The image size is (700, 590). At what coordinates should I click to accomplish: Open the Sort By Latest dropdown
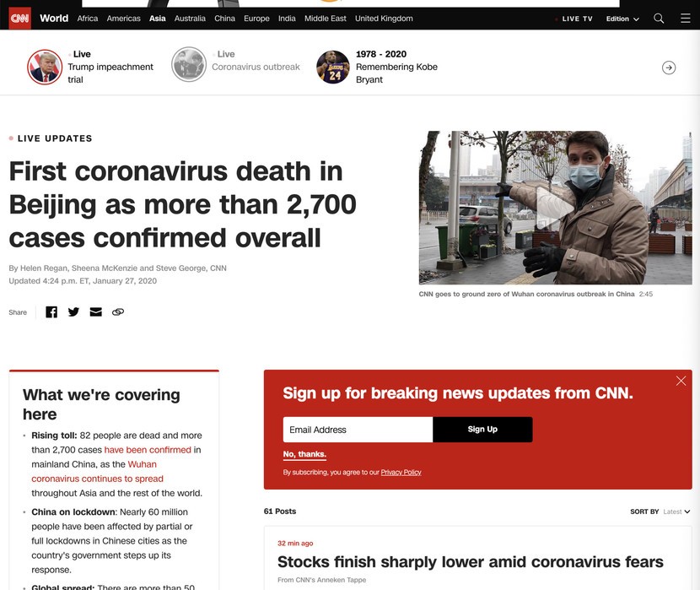(x=676, y=512)
